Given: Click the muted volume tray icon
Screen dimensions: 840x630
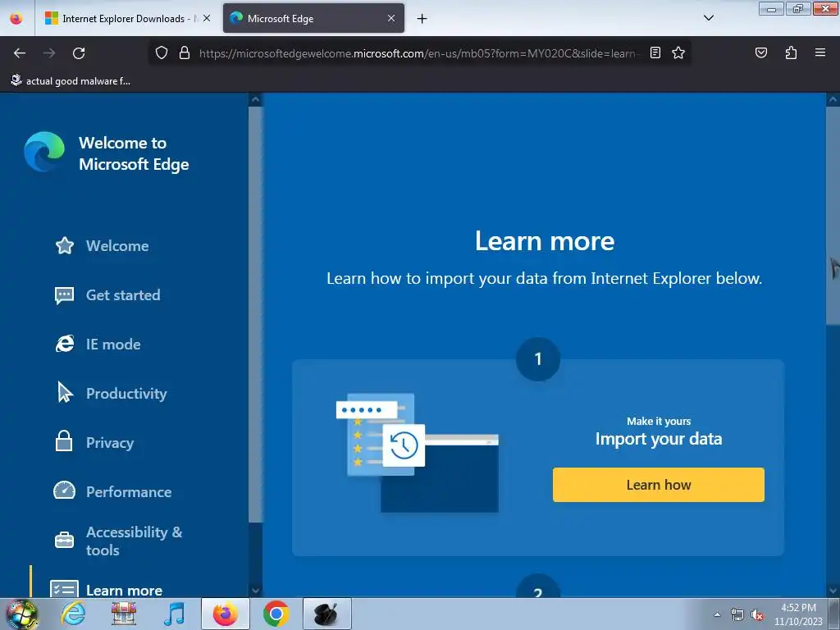Looking at the screenshot, I should [757, 614].
